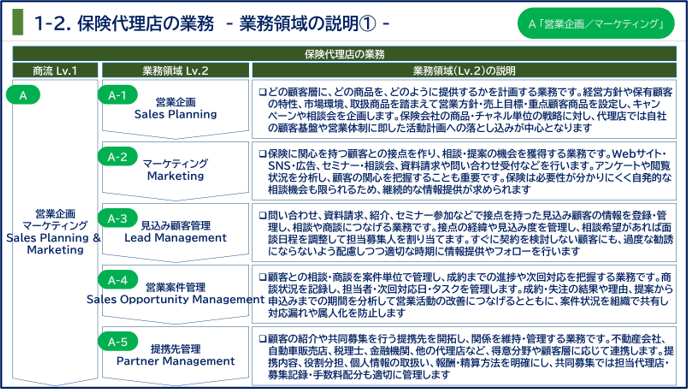Click the green bar beside slide title

point(18,22)
